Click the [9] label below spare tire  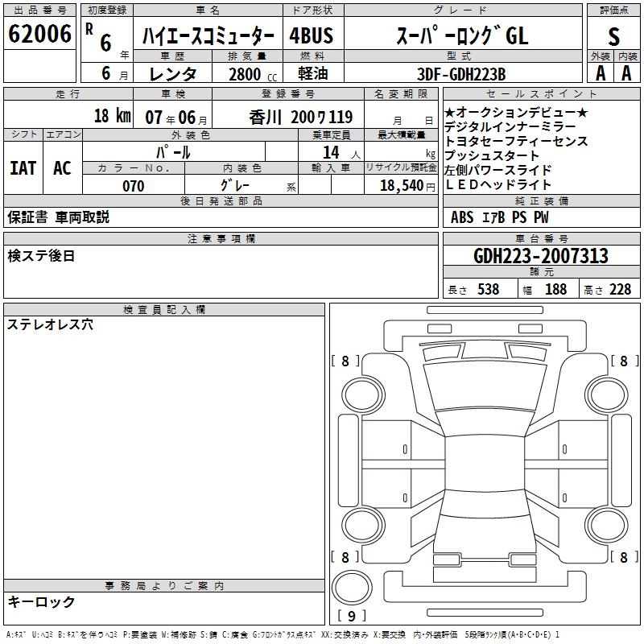(351, 617)
